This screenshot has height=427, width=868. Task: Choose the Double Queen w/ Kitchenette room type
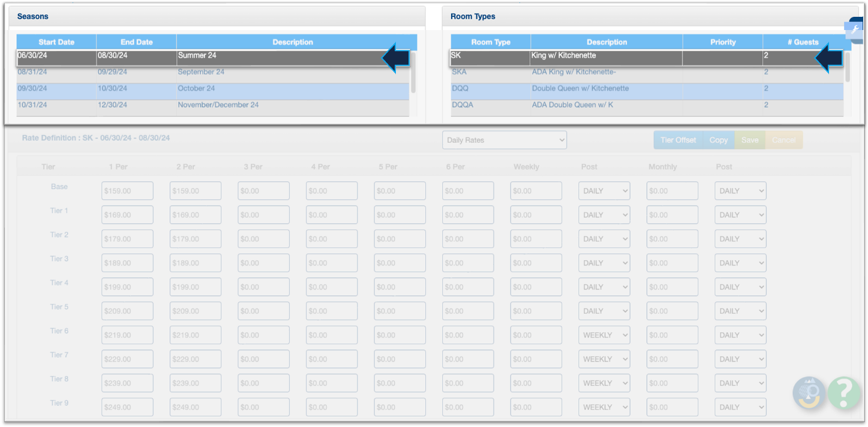[580, 88]
